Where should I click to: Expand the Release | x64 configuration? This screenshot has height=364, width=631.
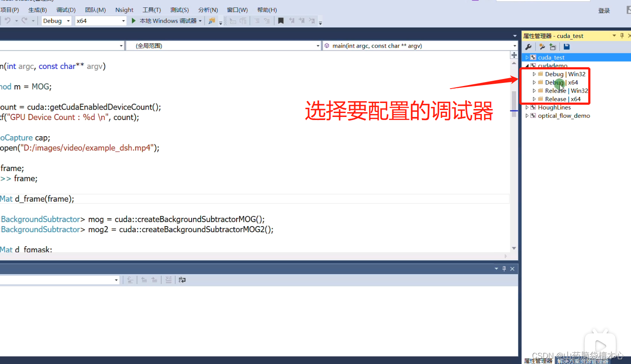(534, 99)
